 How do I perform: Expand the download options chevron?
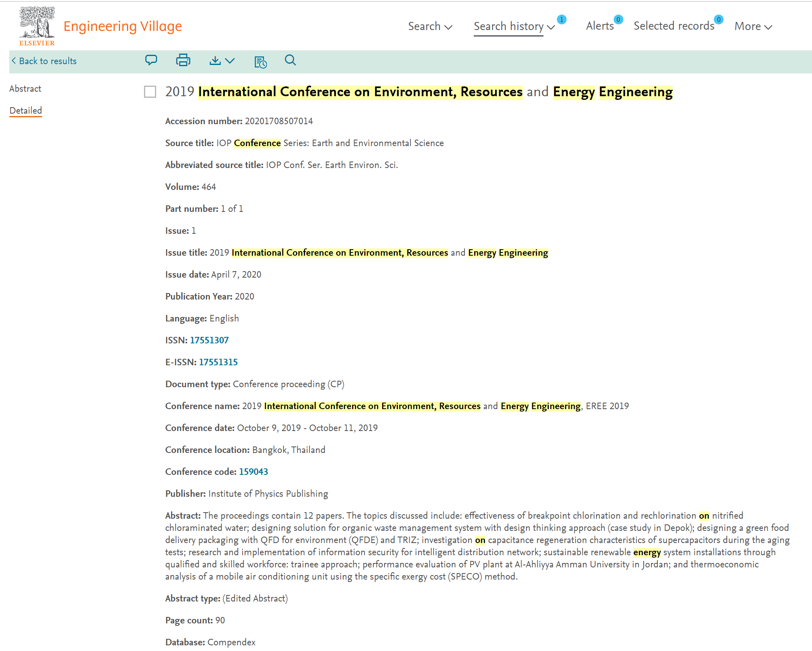pos(230,61)
